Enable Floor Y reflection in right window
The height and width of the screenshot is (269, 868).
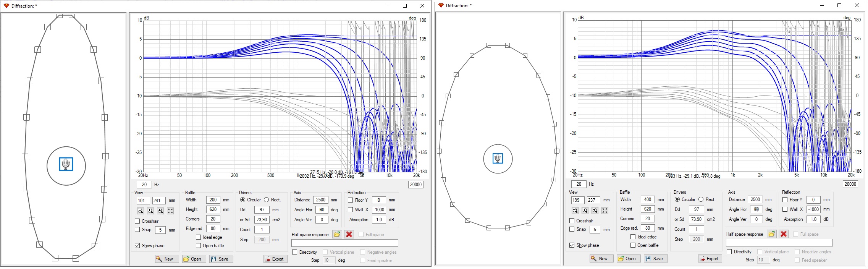point(785,199)
